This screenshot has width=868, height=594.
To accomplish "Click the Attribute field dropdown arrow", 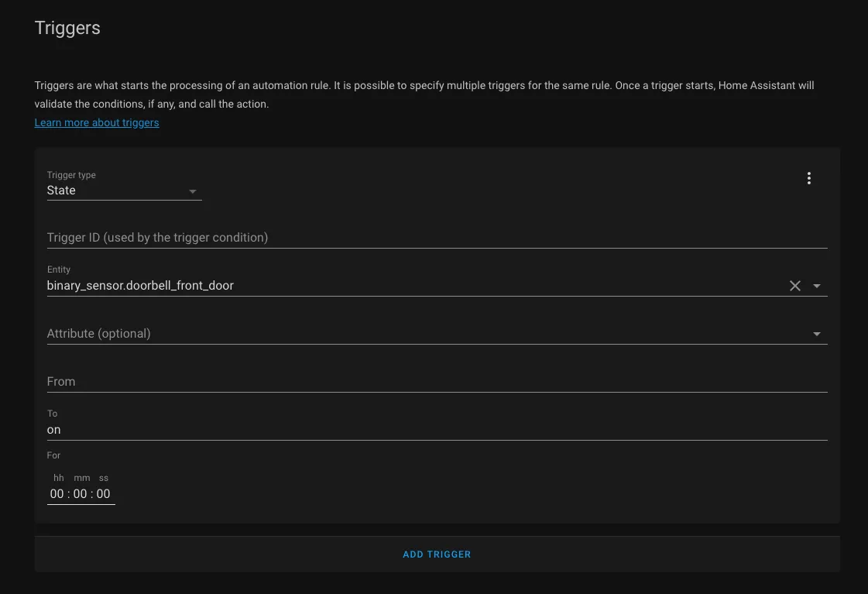I will [816, 334].
